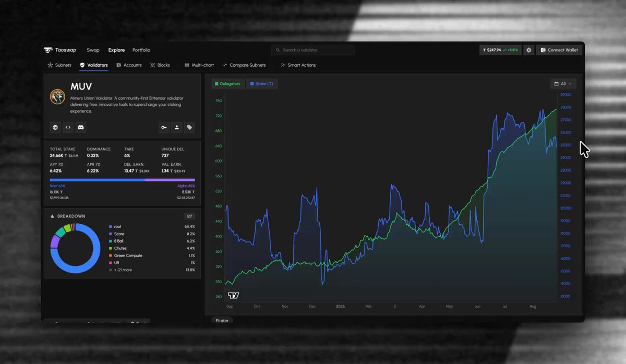Open the All date range dropdown
This screenshot has width=626, height=364.
563,83
